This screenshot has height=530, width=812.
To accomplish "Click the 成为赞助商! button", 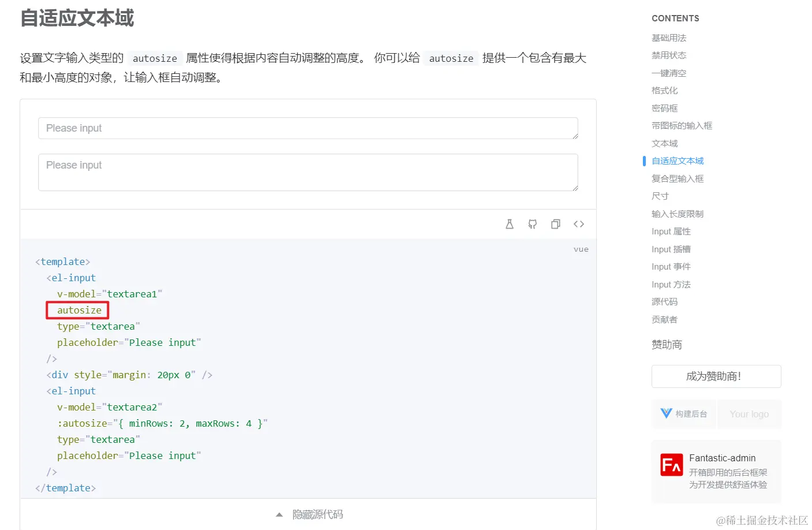I will pyautogui.click(x=716, y=376).
